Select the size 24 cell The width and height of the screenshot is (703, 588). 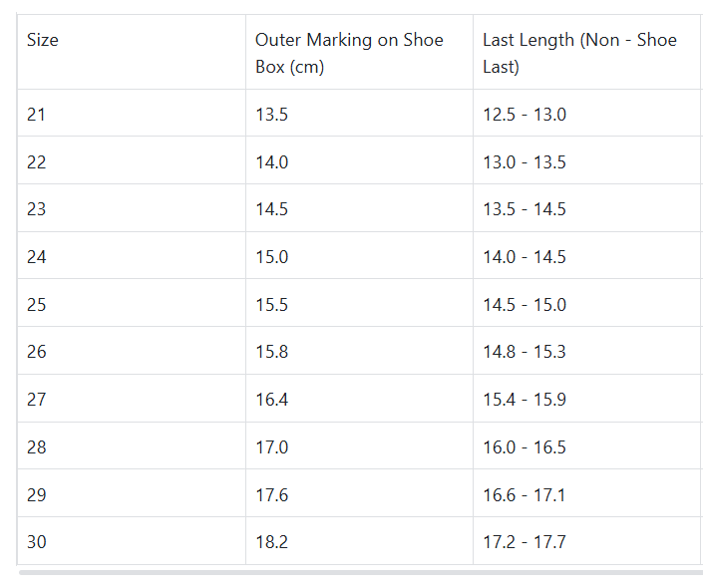[37, 257]
